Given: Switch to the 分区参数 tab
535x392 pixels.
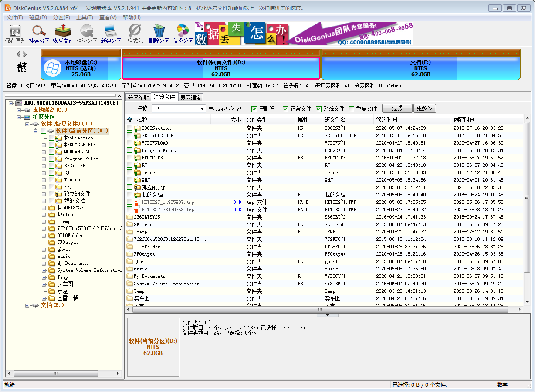Looking at the screenshot, I should [138, 98].
